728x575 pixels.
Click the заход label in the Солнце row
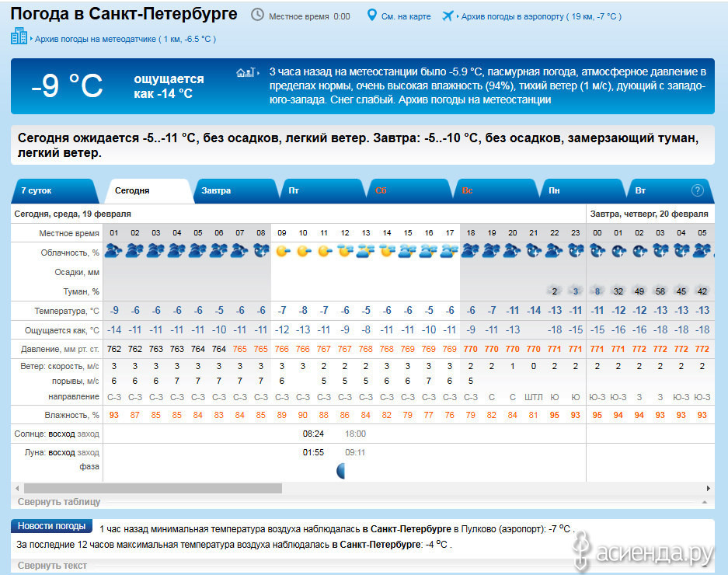pos(89,434)
